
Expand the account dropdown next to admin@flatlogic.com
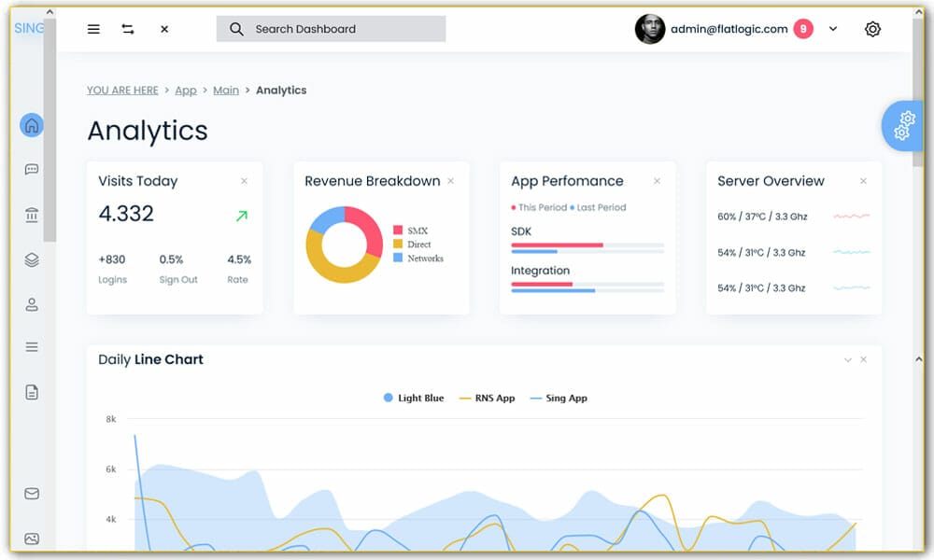tap(833, 29)
